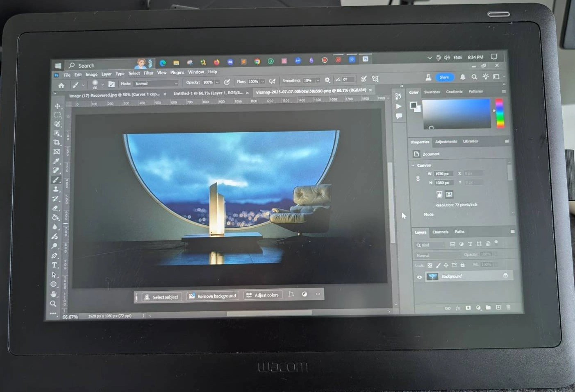Select the Dodge tool
The width and height of the screenshot is (575, 392).
(55, 246)
